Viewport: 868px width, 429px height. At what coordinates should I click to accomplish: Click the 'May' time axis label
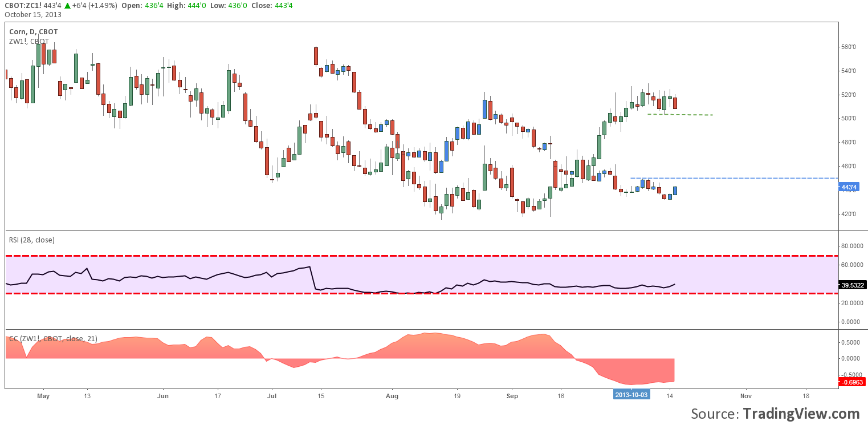tap(43, 395)
